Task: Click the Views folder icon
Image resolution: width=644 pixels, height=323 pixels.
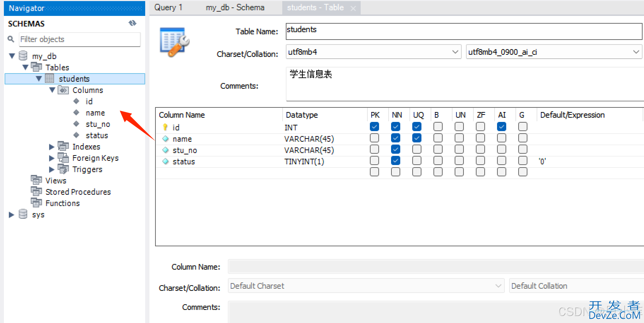Action: click(x=36, y=180)
